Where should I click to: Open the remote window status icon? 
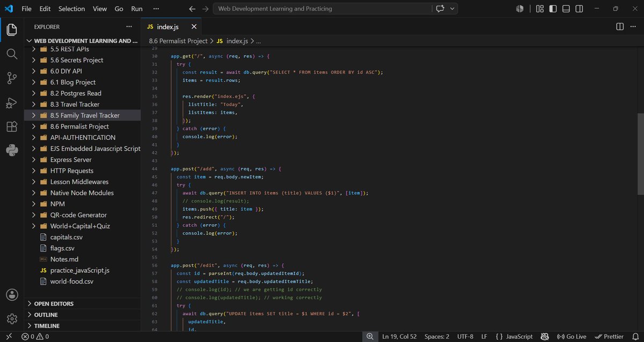pos(9,337)
